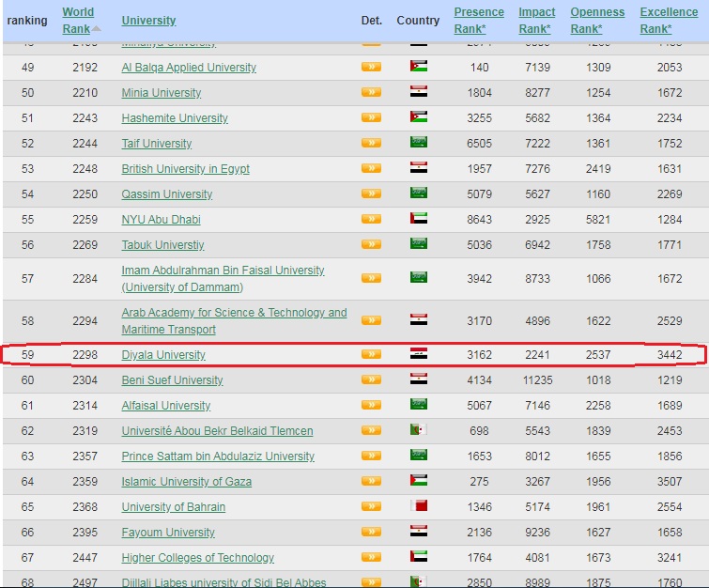Click the Algeria flag in Tlemcen university row
The image size is (709, 588).
coord(419,429)
